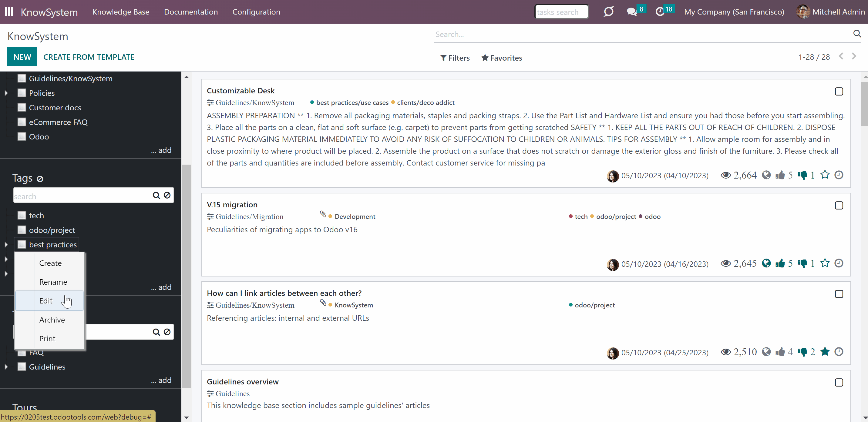Image resolution: width=868 pixels, height=422 pixels.
Task: Click Mitchell Admin avatar
Action: click(x=803, y=12)
